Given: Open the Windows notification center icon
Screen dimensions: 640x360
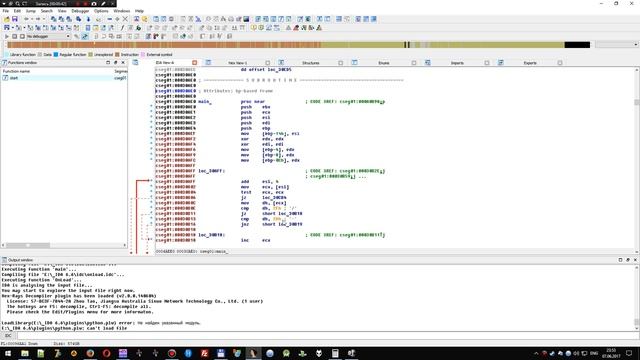Looking at the screenshot, I should point(629,353).
